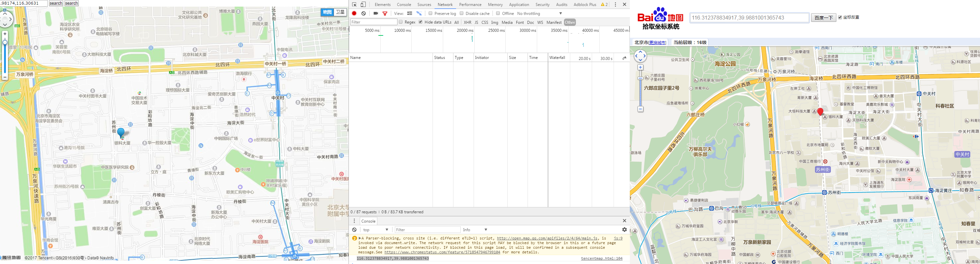Toggle the red network filter funnel

tap(385, 13)
